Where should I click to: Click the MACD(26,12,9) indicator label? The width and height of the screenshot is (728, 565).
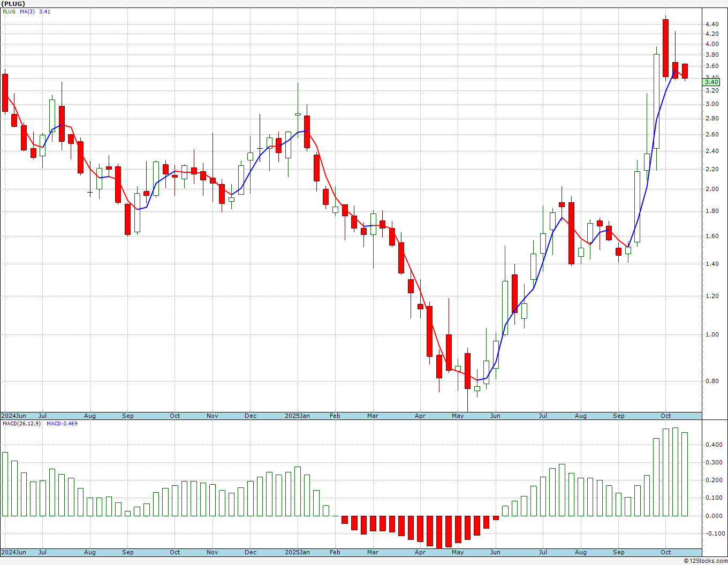click(x=22, y=423)
